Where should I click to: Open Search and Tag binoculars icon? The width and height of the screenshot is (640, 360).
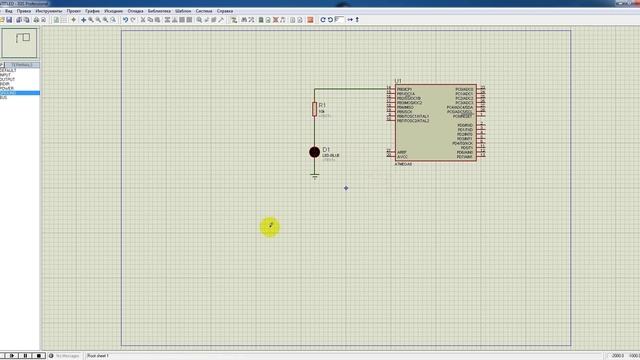click(244, 20)
